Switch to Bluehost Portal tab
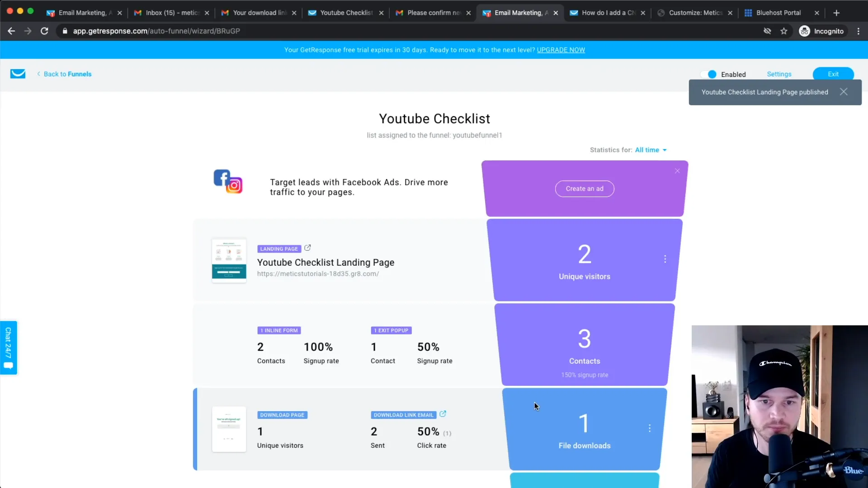 [778, 13]
